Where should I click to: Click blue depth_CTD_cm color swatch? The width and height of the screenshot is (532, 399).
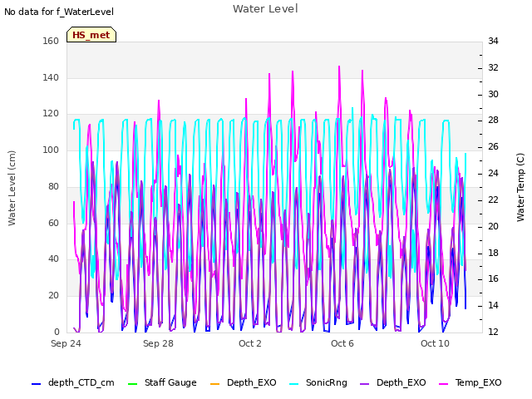pos(36,384)
